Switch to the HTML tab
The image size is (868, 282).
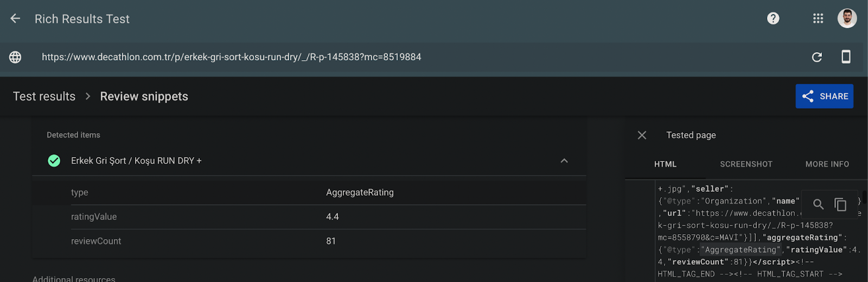(x=665, y=164)
